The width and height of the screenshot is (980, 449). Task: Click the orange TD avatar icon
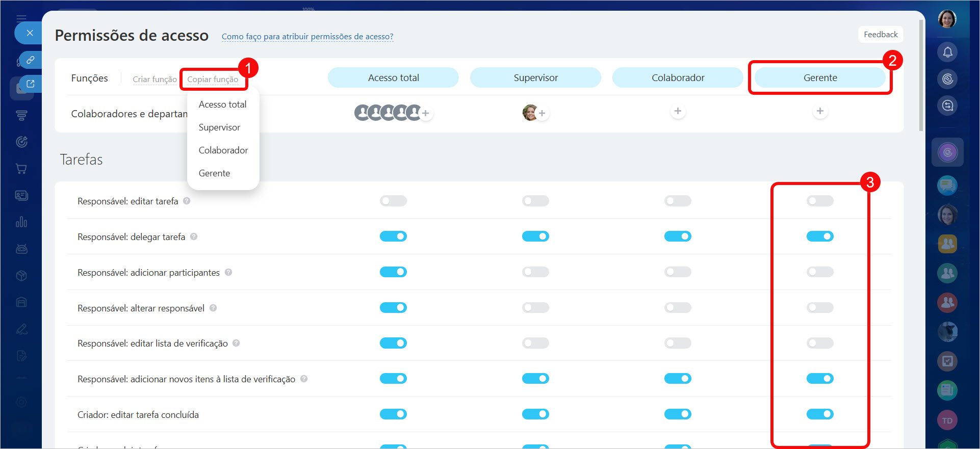tap(947, 420)
